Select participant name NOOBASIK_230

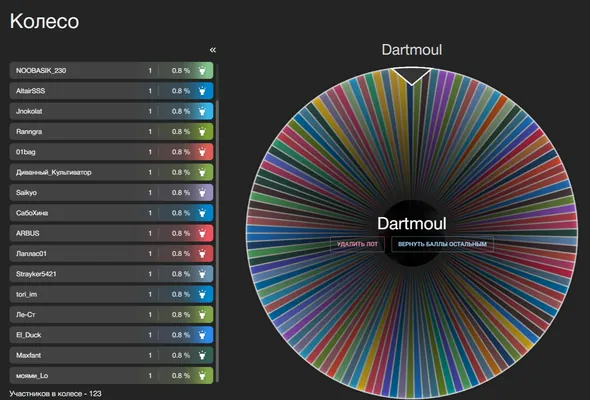(41, 70)
